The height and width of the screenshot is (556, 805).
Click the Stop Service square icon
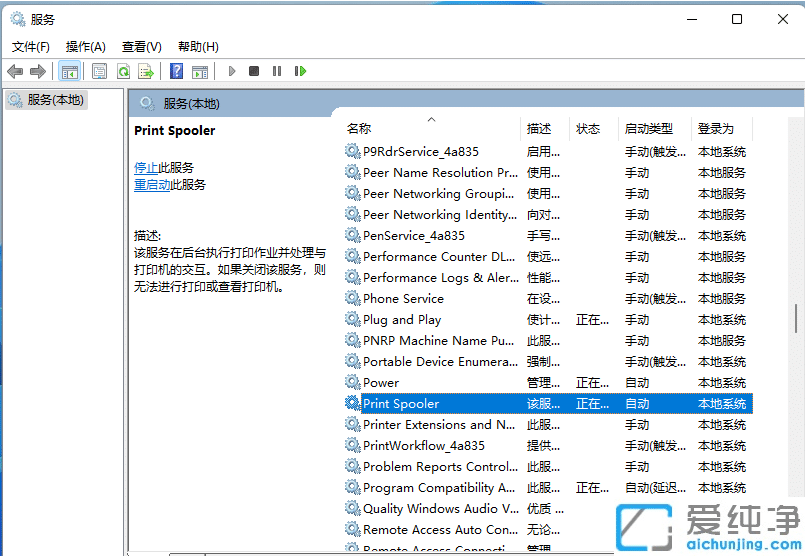[254, 71]
